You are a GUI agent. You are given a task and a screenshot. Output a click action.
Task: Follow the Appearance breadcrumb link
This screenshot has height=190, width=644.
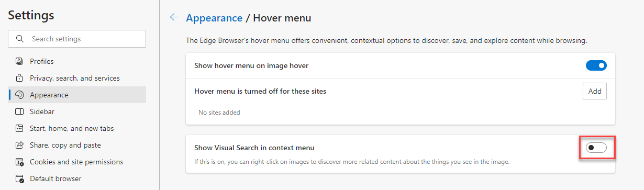[x=214, y=18]
